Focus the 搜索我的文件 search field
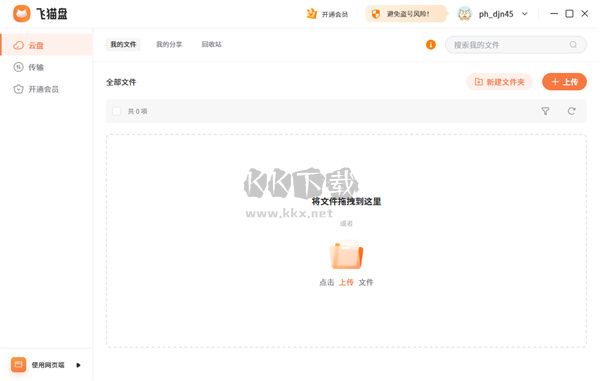Viewport: 600px width, 381px height. coord(515,45)
